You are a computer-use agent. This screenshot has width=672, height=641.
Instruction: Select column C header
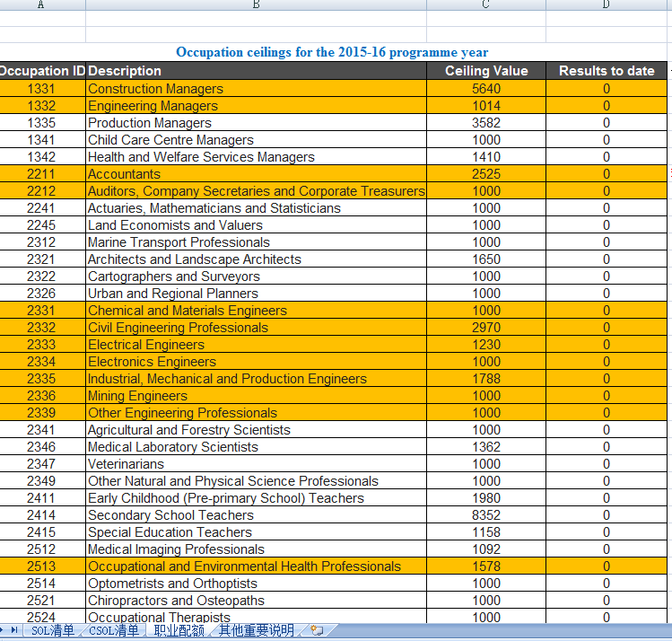pyautogui.click(x=486, y=4)
